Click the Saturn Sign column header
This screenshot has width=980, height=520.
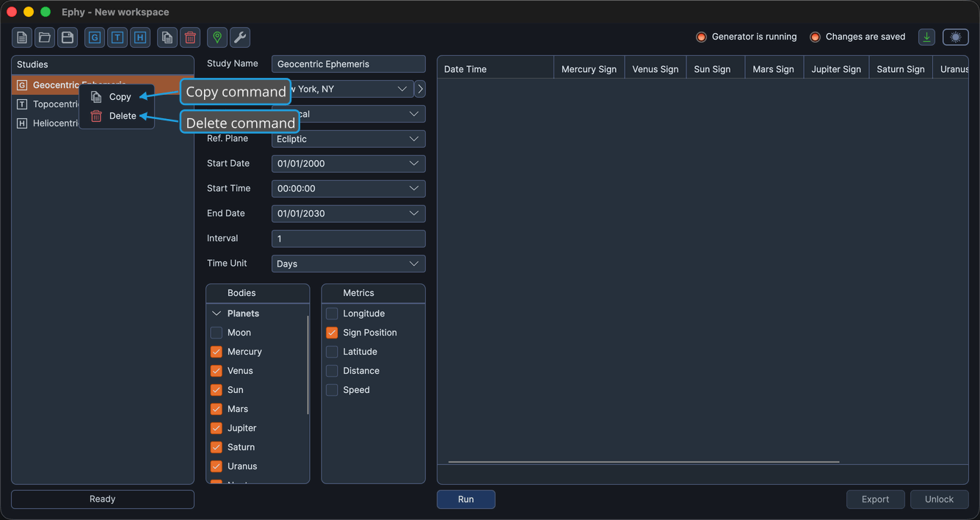pyautogui.click(x=901, y=69)
